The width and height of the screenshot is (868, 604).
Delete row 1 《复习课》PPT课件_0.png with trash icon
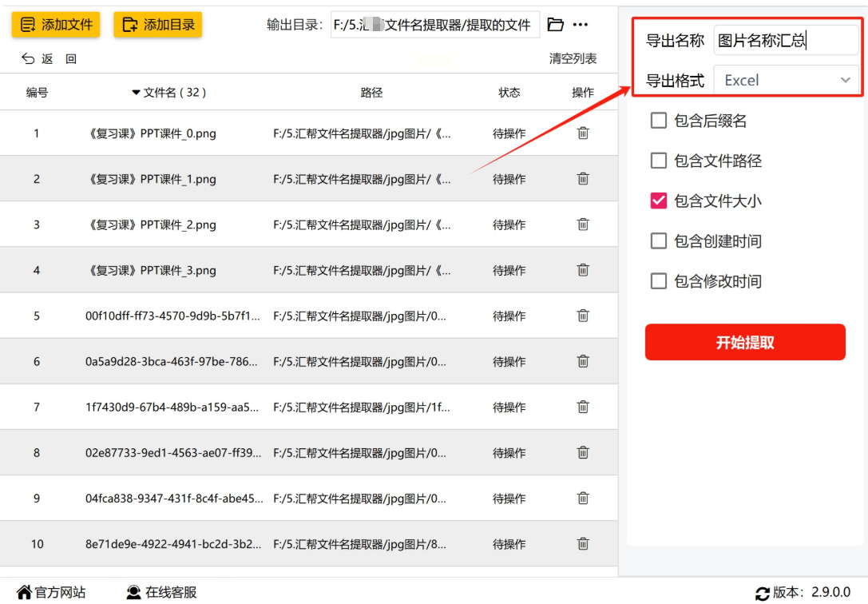(583, 133)
